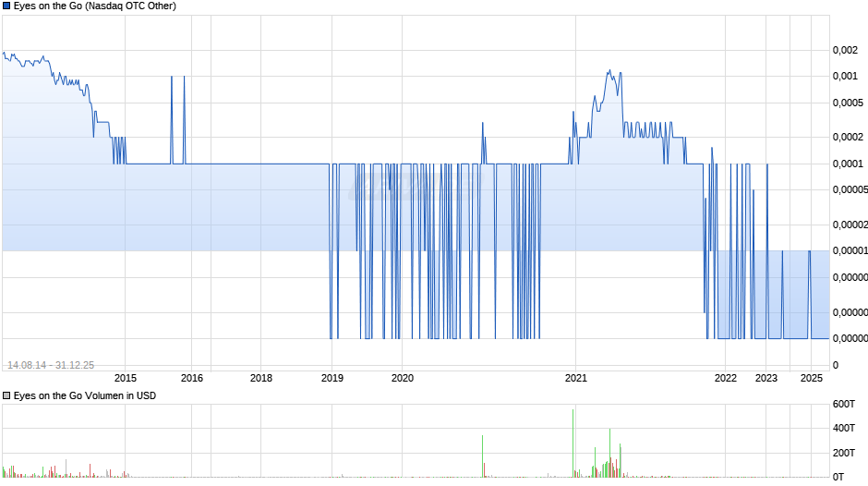Click the 0,0005 price axis value
This screenshot has width=868, height=486.
tap(848, 103)
